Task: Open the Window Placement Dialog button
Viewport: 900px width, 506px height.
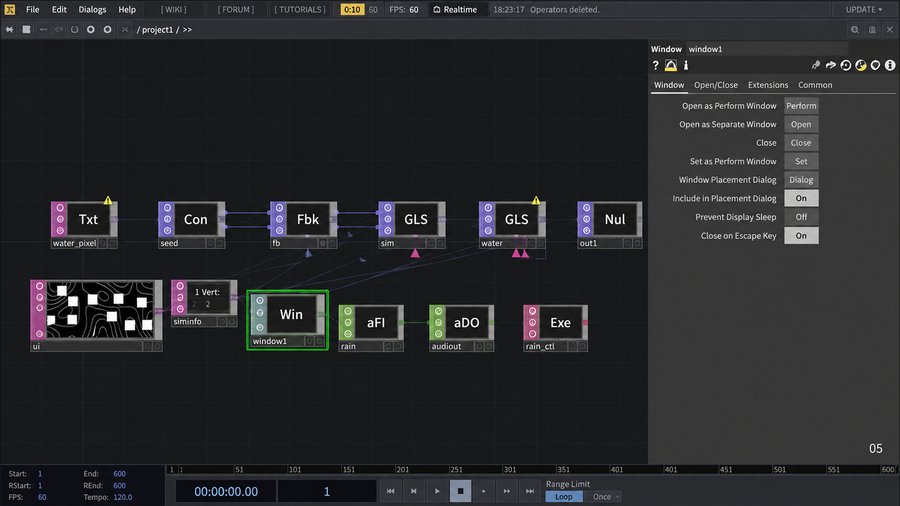Action: 801,180
